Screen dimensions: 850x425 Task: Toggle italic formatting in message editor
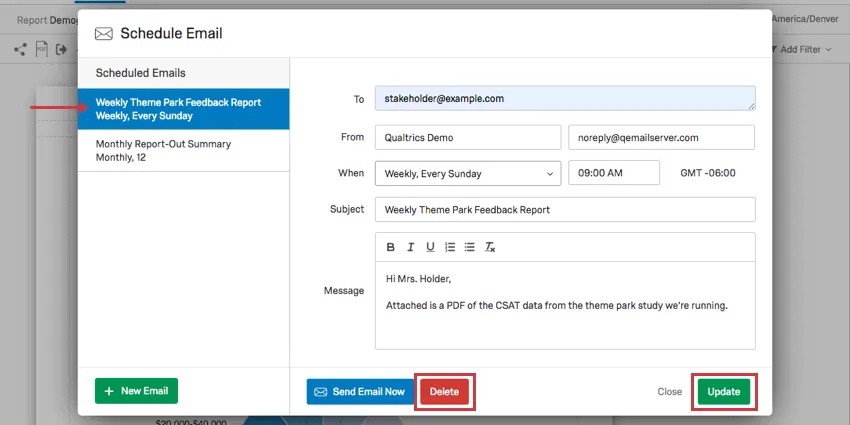click(x=411, y=247)
